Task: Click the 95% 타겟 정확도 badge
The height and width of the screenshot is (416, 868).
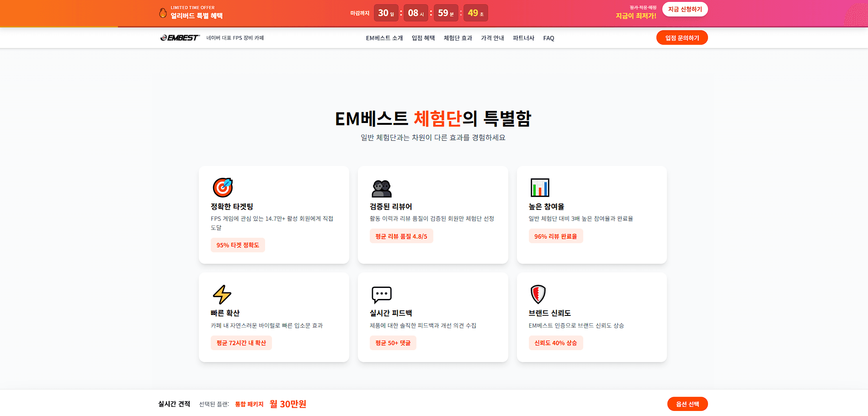Action: 238,245
